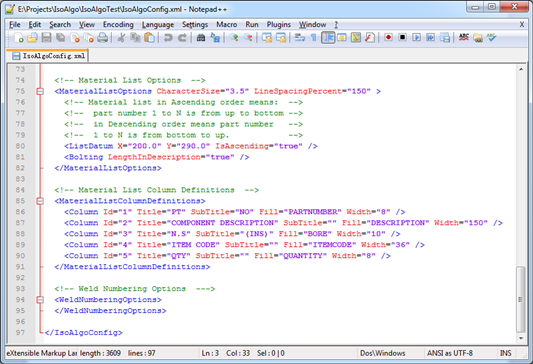This screenshot has width=533, height=364.
Task: Click the ANSI as UTF-8 status entry
Action: pyautogui.click(x=449, y=353)
